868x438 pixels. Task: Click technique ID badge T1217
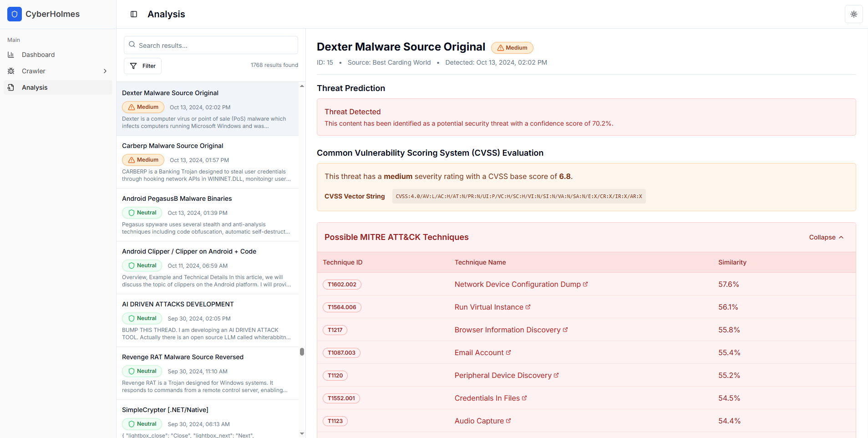[335, 330]
